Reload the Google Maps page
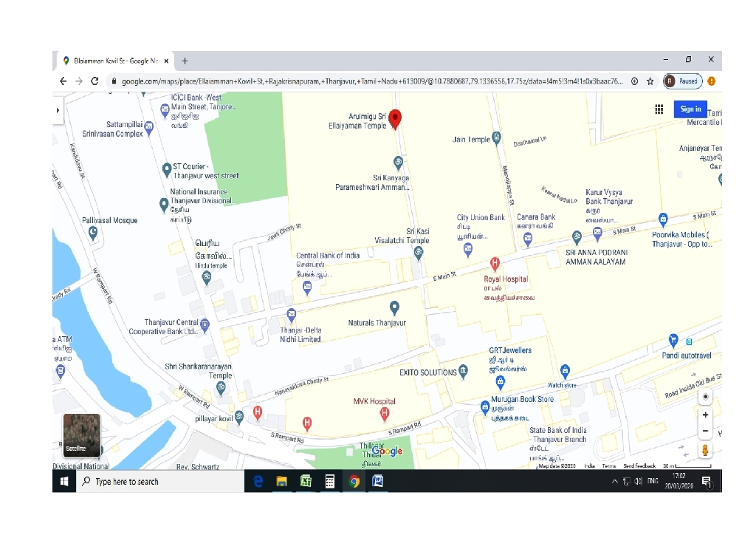The height and width of the screenshot is (535, 756). (x=94, y=81)
